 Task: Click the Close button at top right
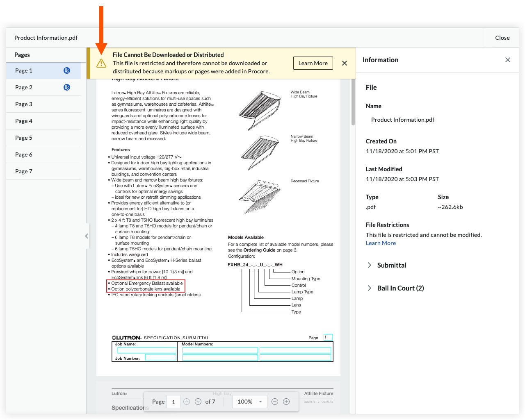pyautogui.click(x=502, y=38)
